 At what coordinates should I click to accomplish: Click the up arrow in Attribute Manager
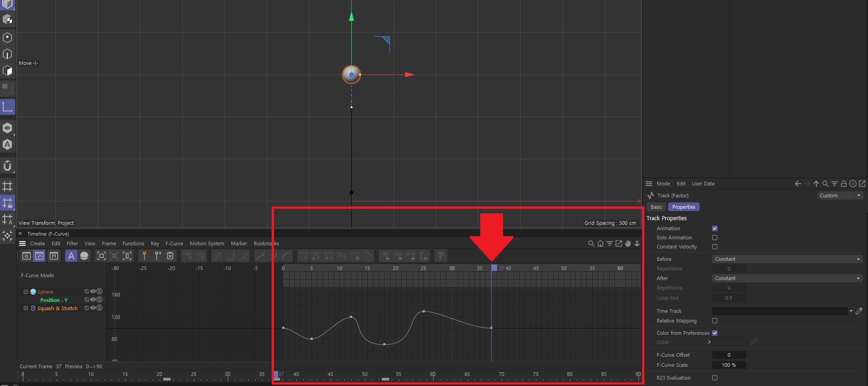click(816, 184)
